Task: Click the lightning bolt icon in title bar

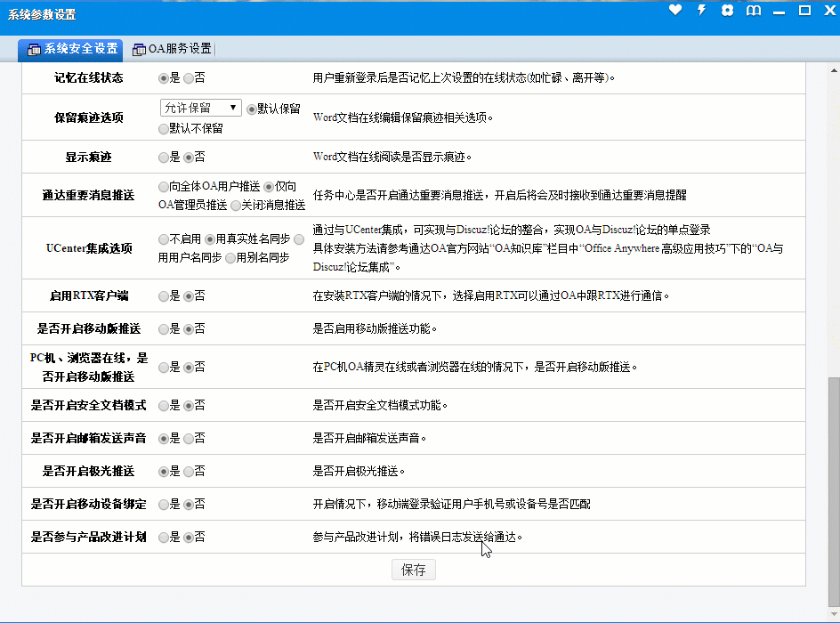Action: 701,11
